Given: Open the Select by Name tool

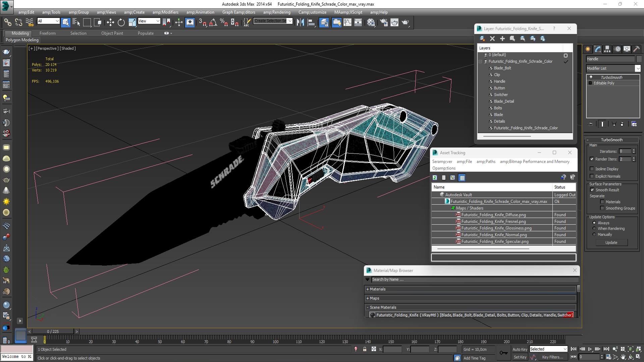Looking at the screenshot, I should (76, 22).
